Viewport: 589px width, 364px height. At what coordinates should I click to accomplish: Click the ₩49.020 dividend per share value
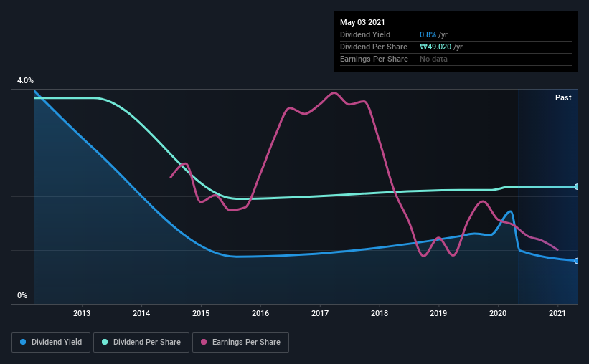pos(435,47)
